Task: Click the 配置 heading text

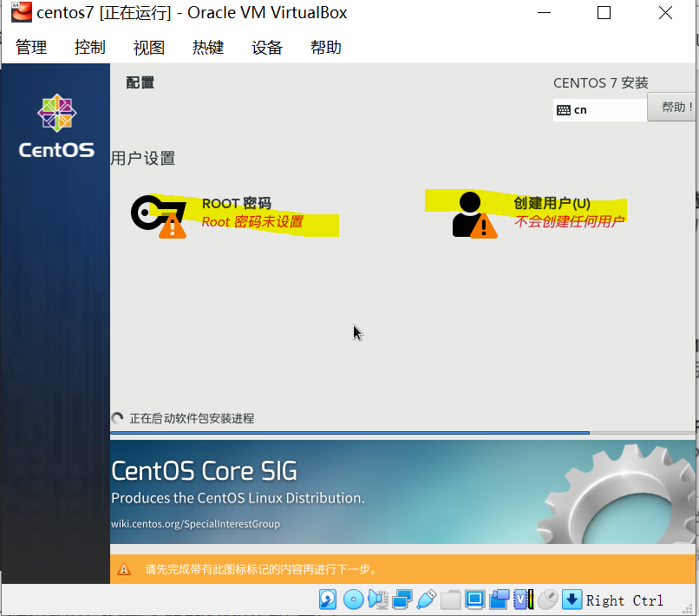Action: 140,82
